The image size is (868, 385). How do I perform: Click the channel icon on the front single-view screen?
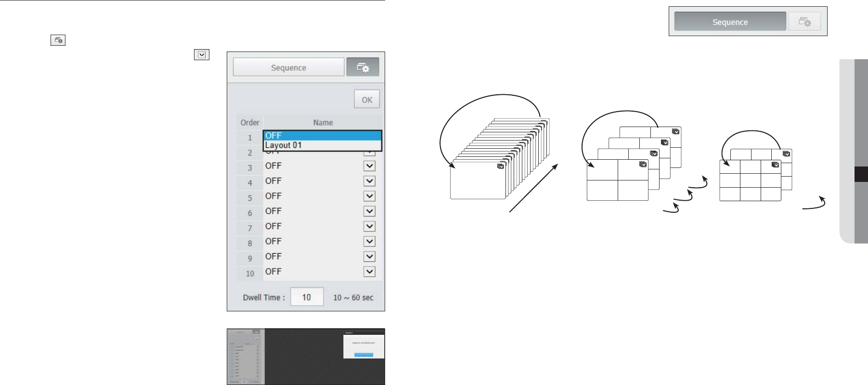coord(501,166)
